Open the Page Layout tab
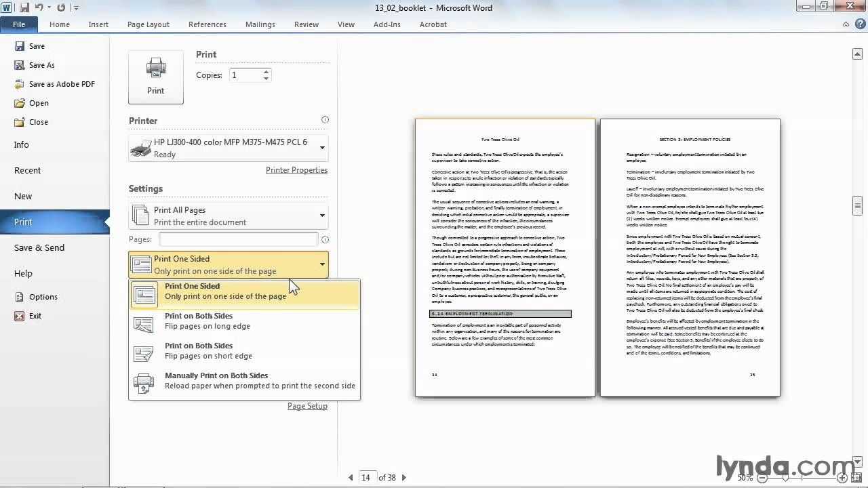The height and width of the screenshot is (488, 868). click(149, 24)
